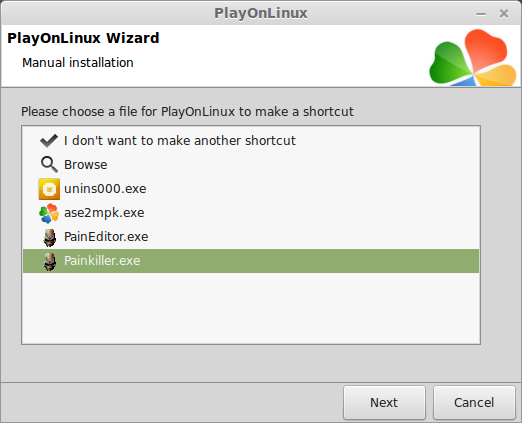Pick PainEditor.exe from the file list
522x423 pixels.
click(106, 237)
